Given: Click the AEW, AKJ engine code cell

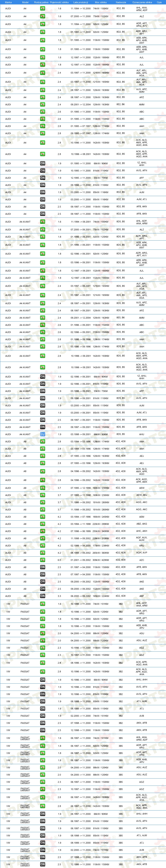Looking at the screenshot, I should pos(142,495).
